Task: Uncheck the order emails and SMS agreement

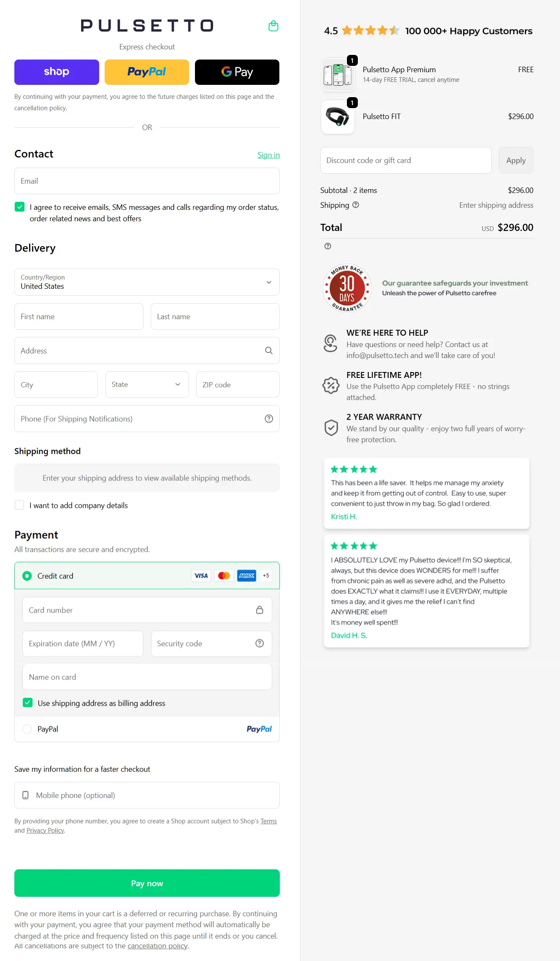Action: tap(19, 207)
